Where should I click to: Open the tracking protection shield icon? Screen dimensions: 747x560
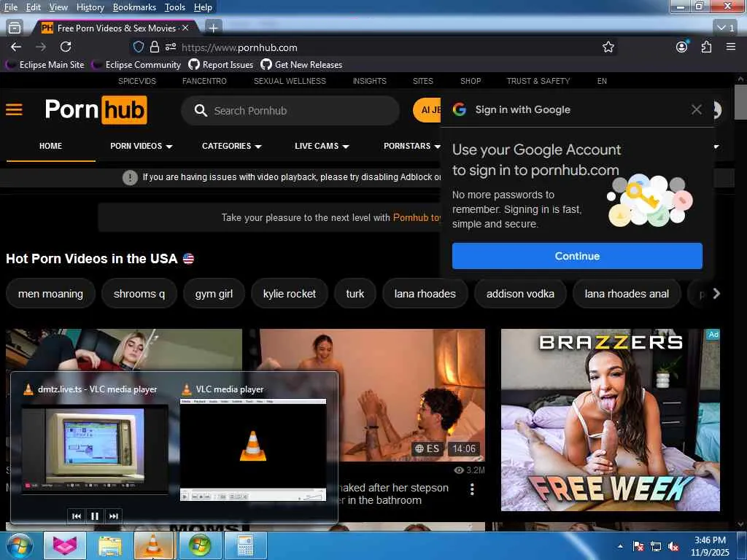pos(138,47)
